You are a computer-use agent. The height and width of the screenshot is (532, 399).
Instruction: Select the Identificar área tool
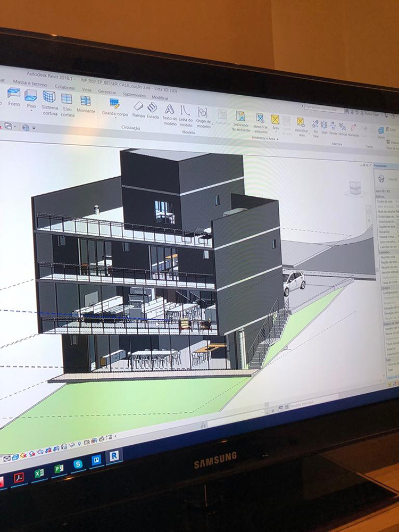pyautogui.click(x=301, y=127)
